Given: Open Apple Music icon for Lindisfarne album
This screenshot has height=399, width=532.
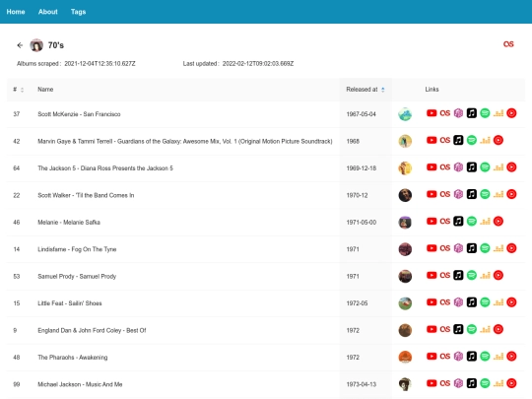Looking at the screenshot, I should tap(472, 248).
